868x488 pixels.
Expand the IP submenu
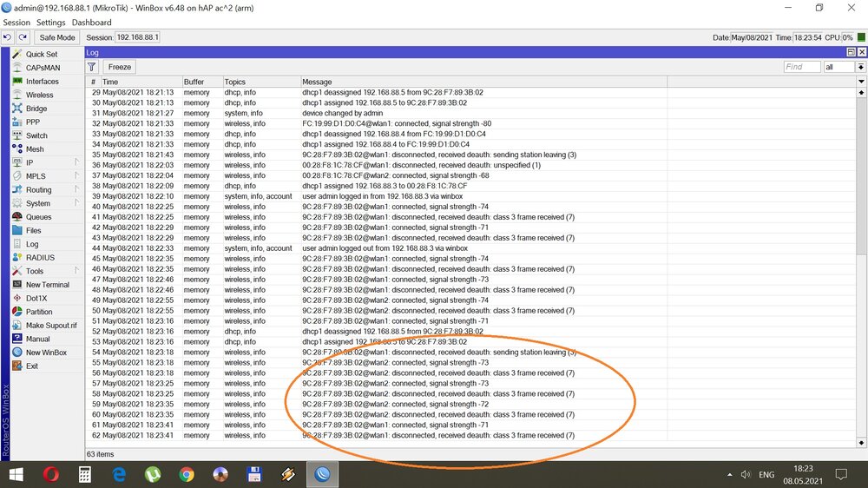click(x=30, y=162)
